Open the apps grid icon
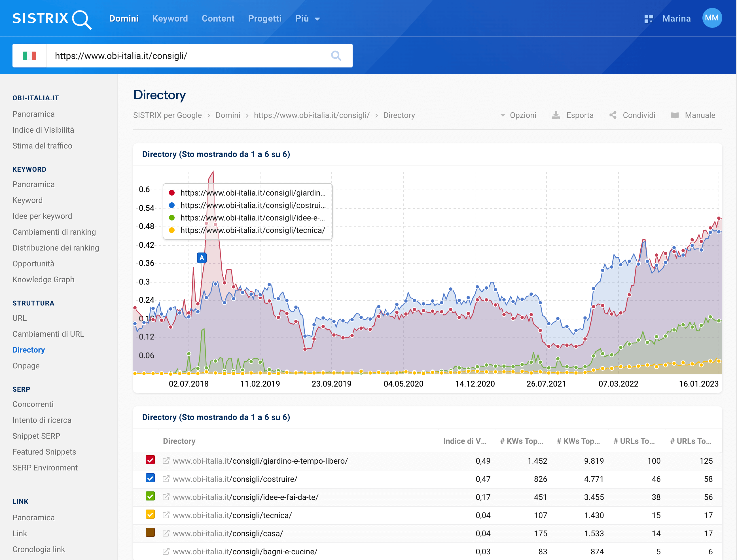The width and height of the screenshot is (737, 560). [x=648, y=19]
